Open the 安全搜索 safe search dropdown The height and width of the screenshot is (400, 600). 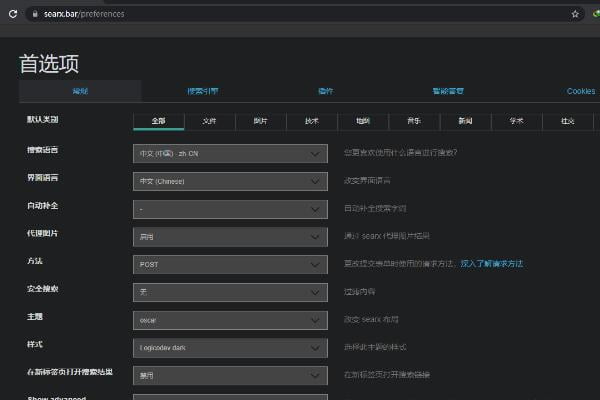click(230, 292)
